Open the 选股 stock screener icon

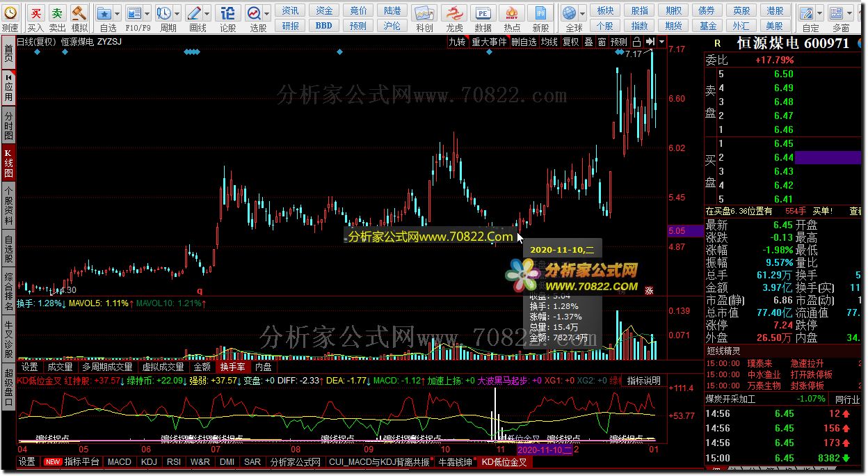254,13
